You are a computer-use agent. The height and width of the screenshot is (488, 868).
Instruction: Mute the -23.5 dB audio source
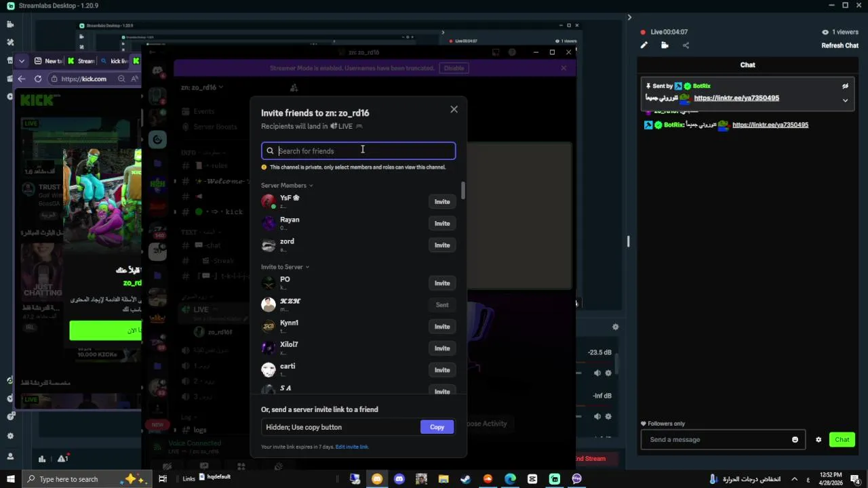pyautogui.click(x=597, y=373)
